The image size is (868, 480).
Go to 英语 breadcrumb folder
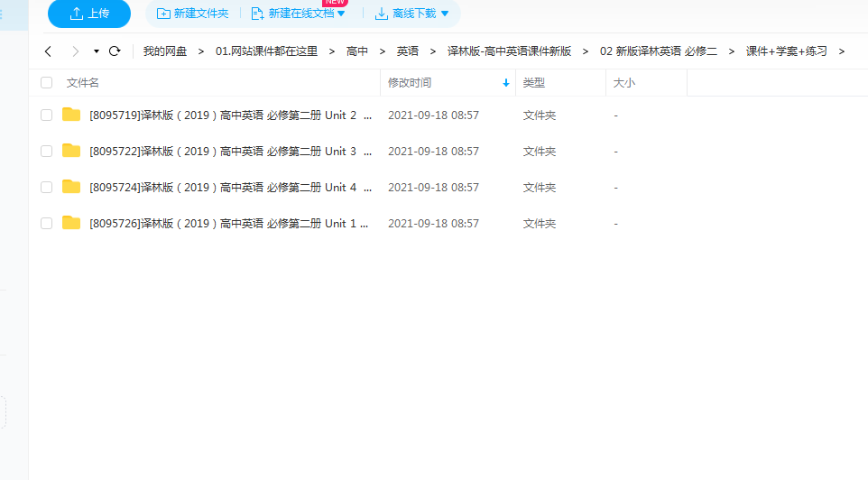(408, 51)
